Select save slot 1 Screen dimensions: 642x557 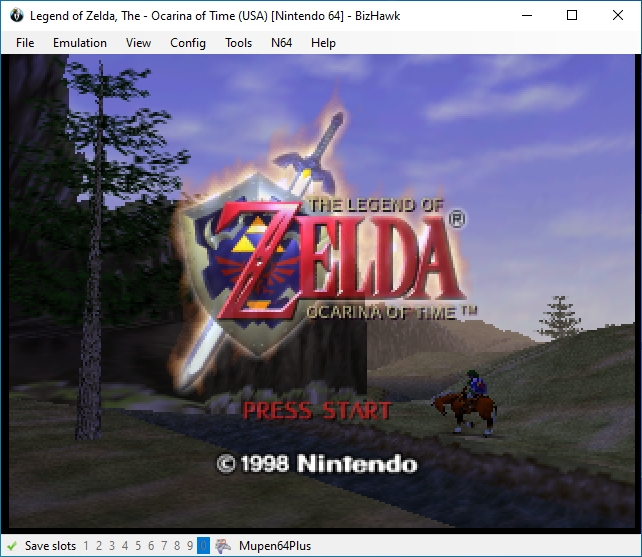click(86, 546)
